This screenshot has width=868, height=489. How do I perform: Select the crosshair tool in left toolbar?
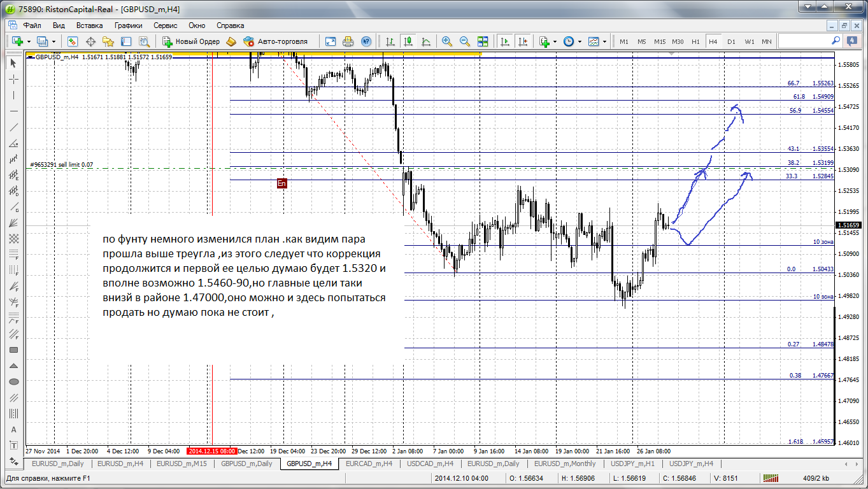pos(13,79)
